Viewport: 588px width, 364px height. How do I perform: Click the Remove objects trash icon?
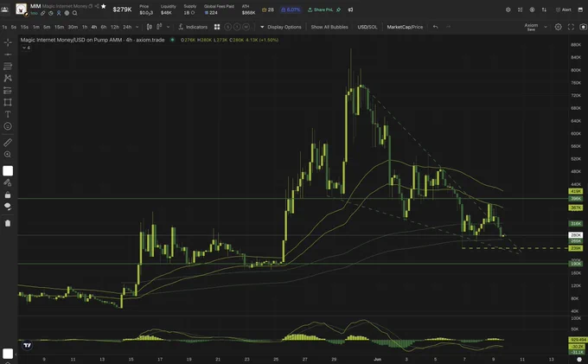click(8, 223)
